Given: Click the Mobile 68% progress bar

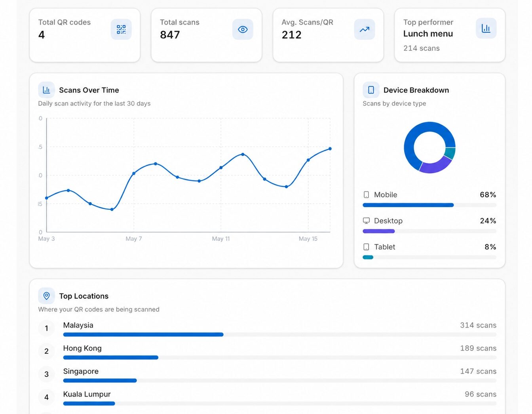Looking at the screenshot, I should click(429, 205).
